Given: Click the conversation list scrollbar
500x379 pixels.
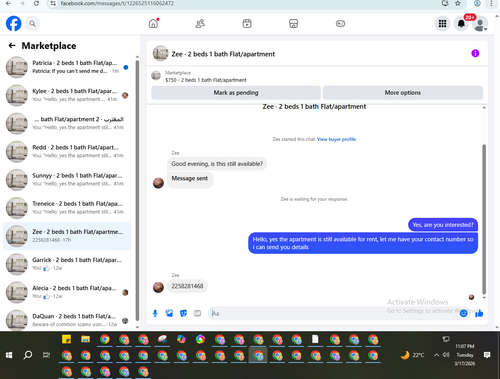Looking at the screenshot, I should pos(137,190).
